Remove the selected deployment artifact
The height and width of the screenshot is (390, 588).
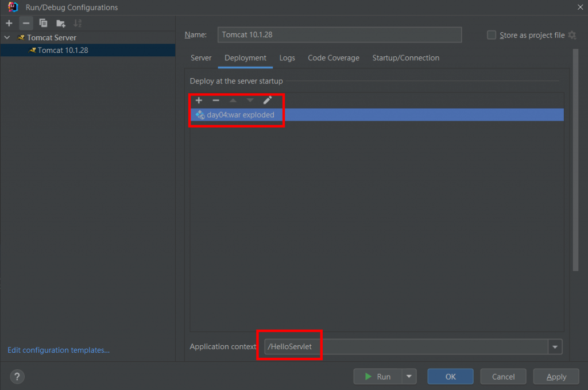pos(216,100)
